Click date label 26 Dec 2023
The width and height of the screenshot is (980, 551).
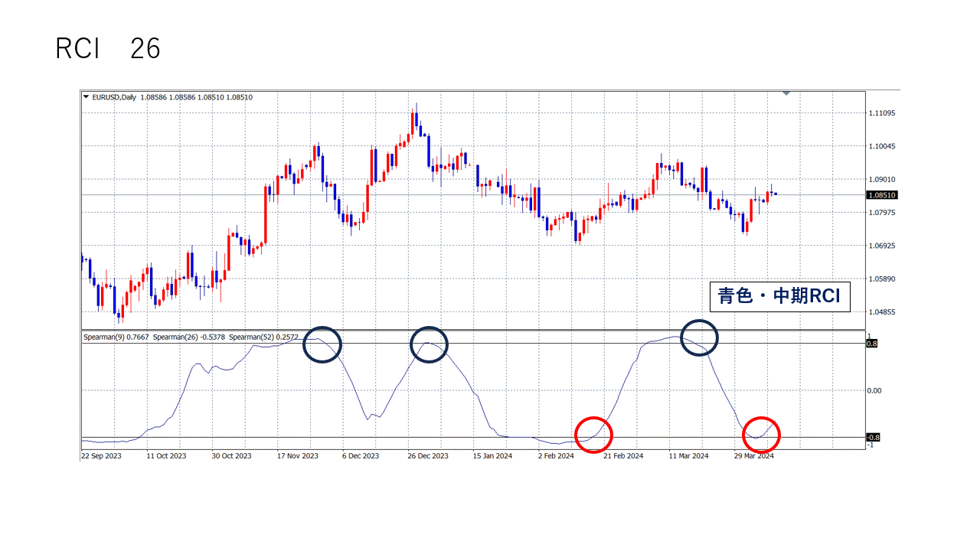coord(428,455)
